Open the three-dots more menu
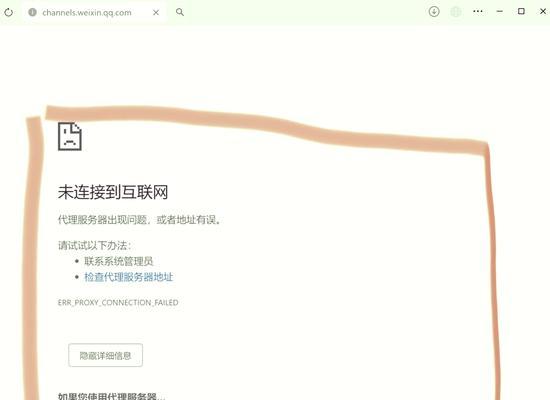Screen dimensions: 550x400 tap(478, 11)
